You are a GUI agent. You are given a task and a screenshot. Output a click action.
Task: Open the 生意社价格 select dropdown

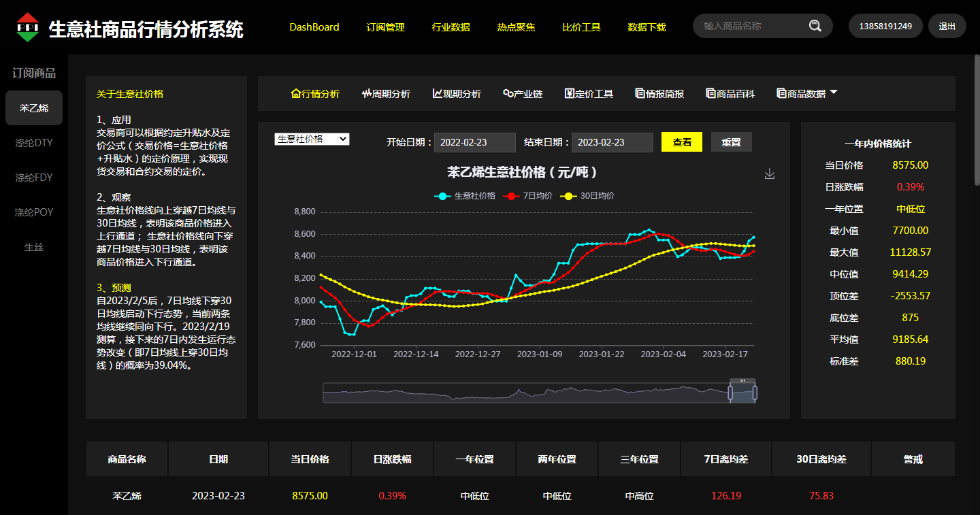tap(312, 139)
